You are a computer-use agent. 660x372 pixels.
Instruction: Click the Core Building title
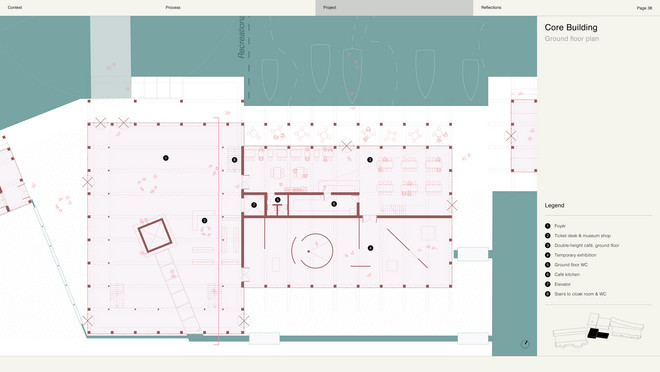[x=571, y=27]
